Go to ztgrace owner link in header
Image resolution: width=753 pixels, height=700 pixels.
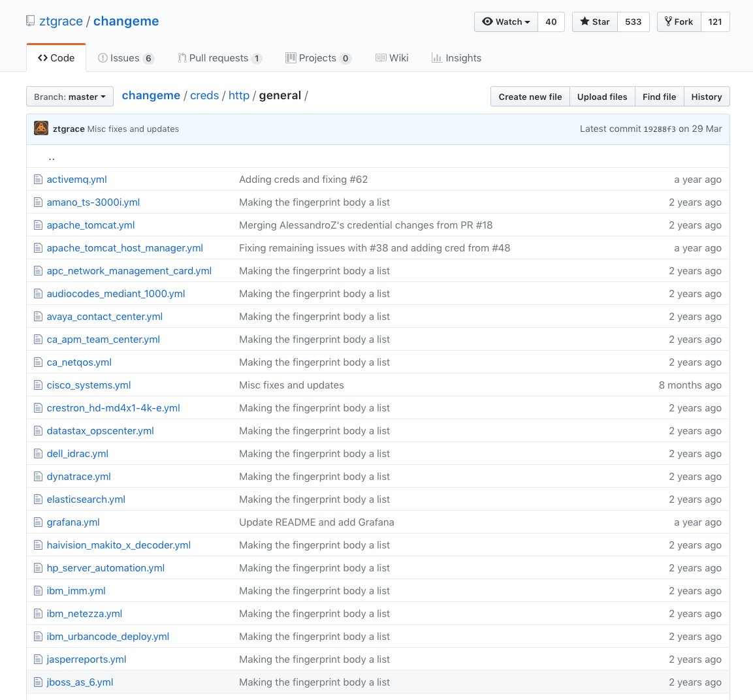[61, 21]
